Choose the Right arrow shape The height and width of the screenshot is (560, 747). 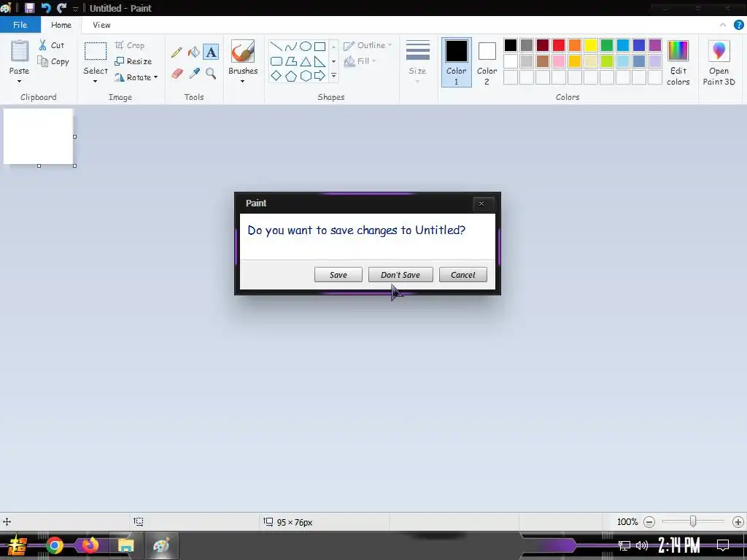[x=320, y=75]
